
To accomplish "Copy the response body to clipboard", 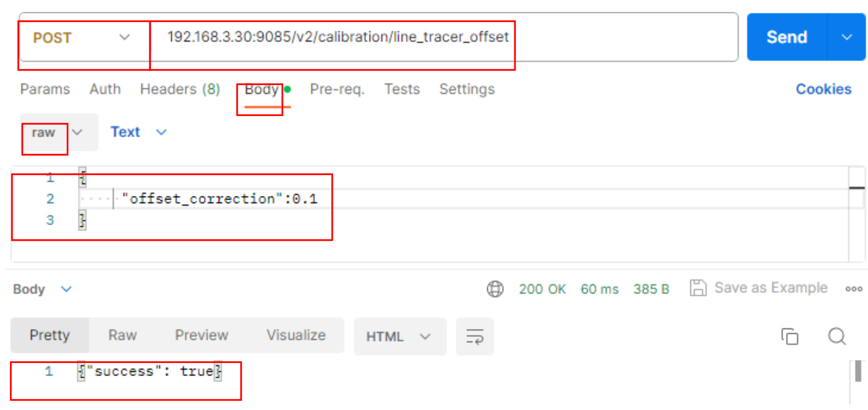I will point(789,336).
